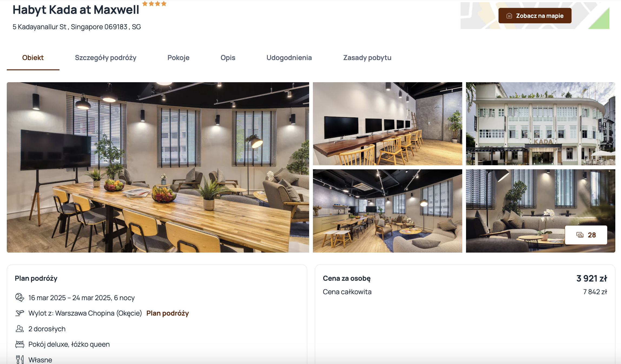Open the Zasady pobytu tab
The height and width of the screenshot is (364, 621).
coord(367,58)
